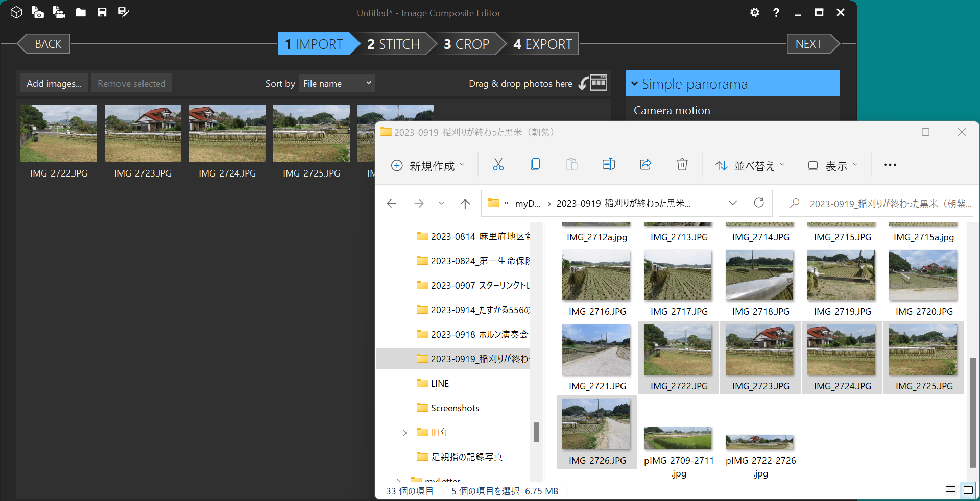Create a new panorama from images
The height and width of the screenshot is (501, 980).
point(37,12)
